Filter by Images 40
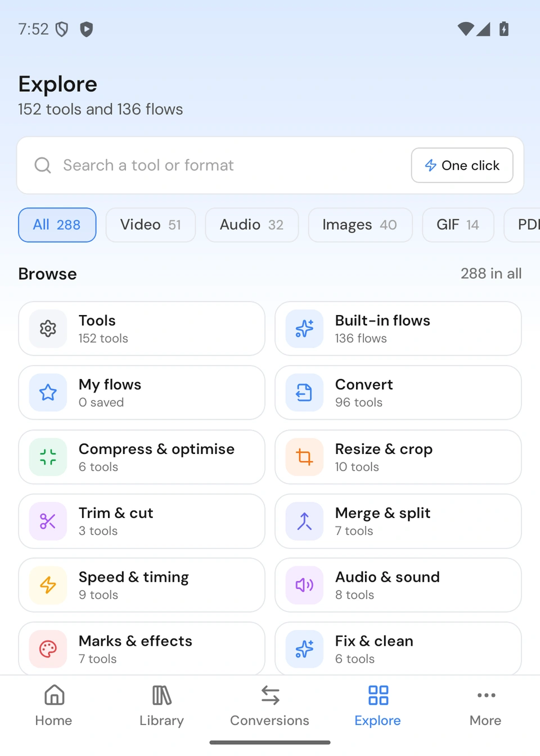The image size is (540, 756). pos(360,225)
